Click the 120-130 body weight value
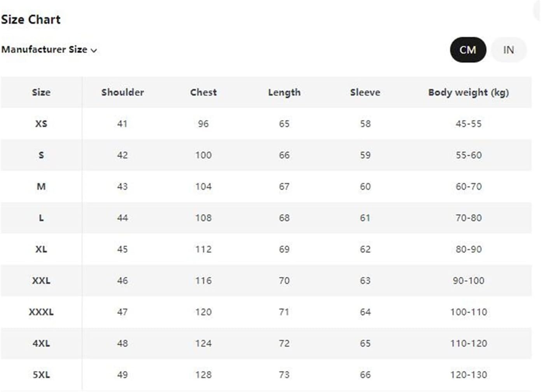Image resolution: width=541 pixels, height=392 pixels. (x=468, y=375)
